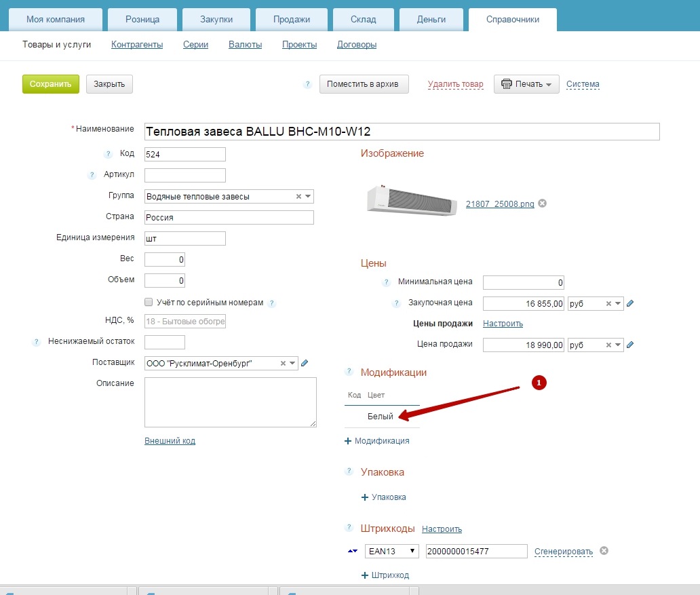
Task: Click the Наименование input field
Action: [402, 132]
